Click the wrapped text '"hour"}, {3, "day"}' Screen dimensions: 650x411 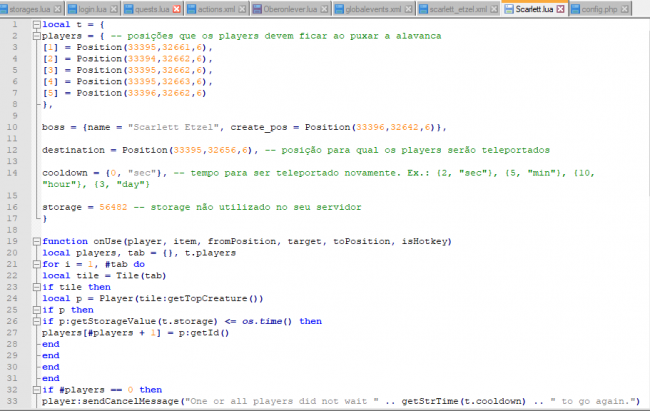pos(96,184)
